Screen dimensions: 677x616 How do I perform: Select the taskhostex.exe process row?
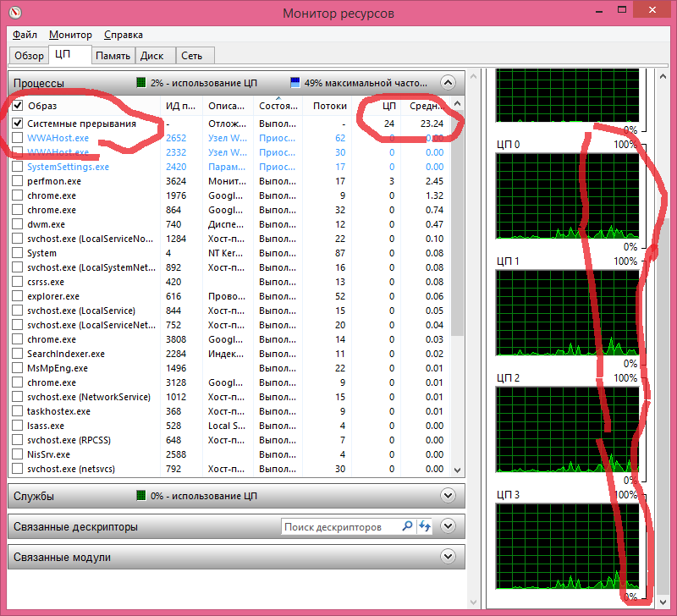click(x=229, y=411)
